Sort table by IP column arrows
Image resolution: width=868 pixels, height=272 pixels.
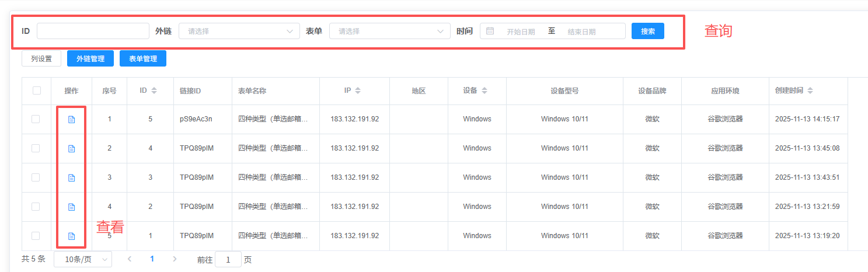point(358,90)
